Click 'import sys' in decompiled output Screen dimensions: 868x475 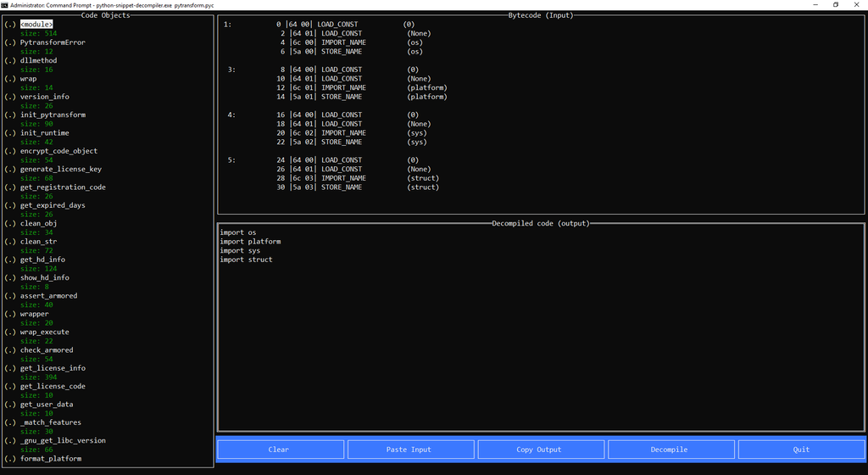[240, 251]
